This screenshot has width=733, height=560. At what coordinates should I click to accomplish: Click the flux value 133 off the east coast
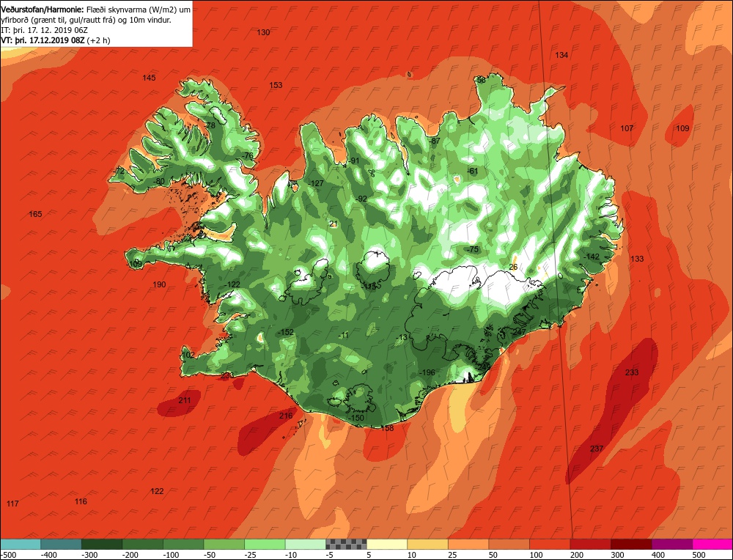coord(637,259)
